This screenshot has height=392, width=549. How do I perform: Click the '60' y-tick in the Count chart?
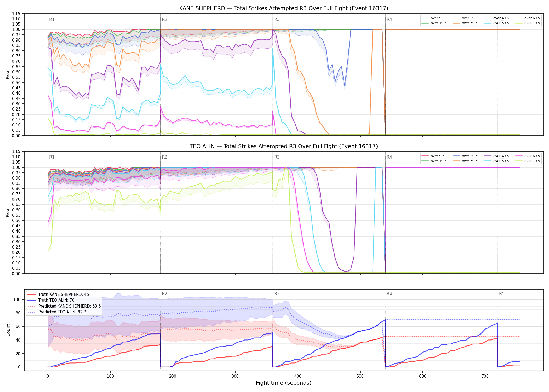[x=18, y=326]
